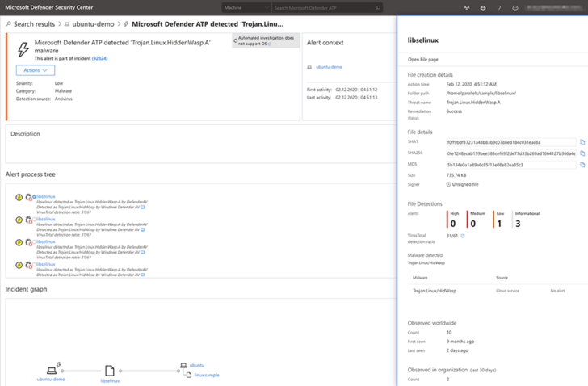Viewport: 588px width, 386px height.
Task: Copy the SHA256 hash value
Action: [582, 153]
